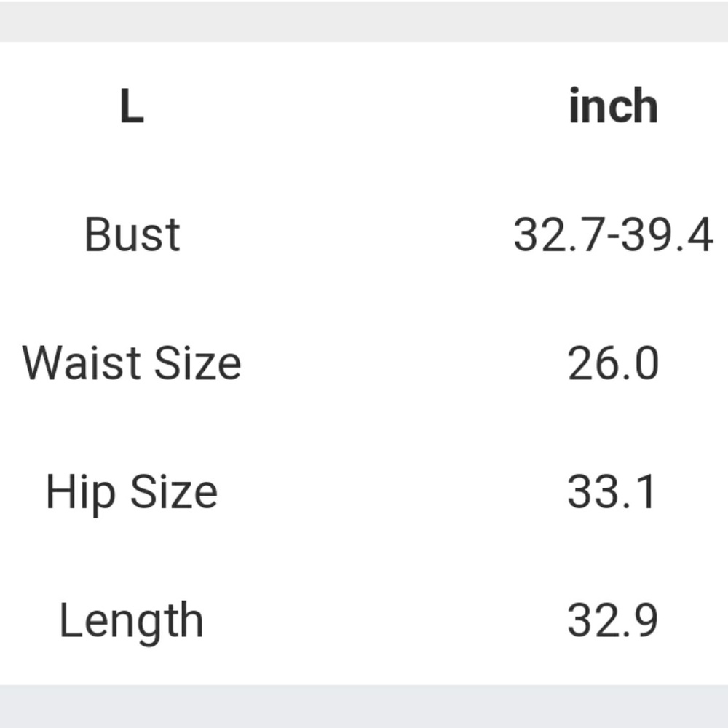Screen dimensions: 728x728
Task: Select the bust measurement 32.7-39.4
Action: (613, 235)
